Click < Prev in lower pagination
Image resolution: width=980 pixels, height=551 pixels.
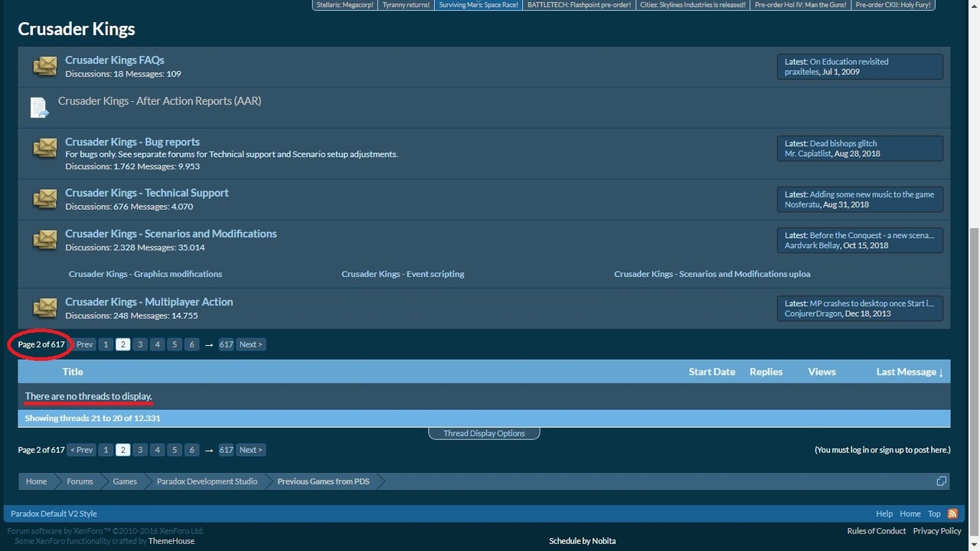tap(81, 450)
